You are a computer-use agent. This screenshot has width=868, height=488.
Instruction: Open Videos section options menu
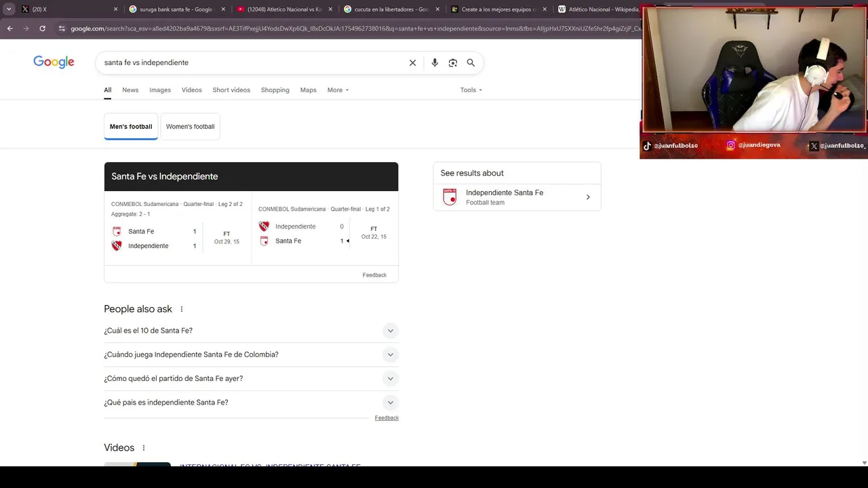point(143,448)
